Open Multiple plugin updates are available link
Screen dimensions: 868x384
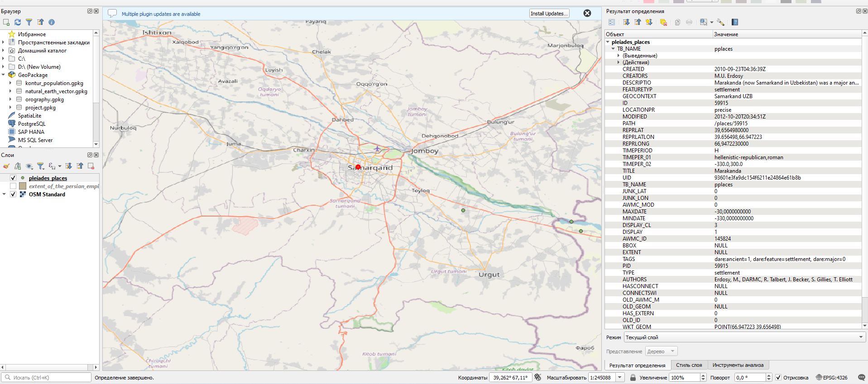[x=161, y=14]
